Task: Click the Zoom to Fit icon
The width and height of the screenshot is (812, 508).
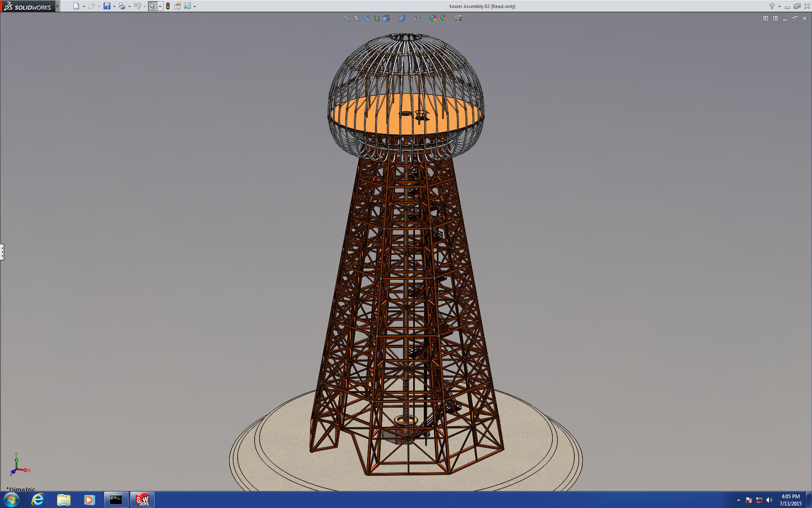Action: coord(347,18)
